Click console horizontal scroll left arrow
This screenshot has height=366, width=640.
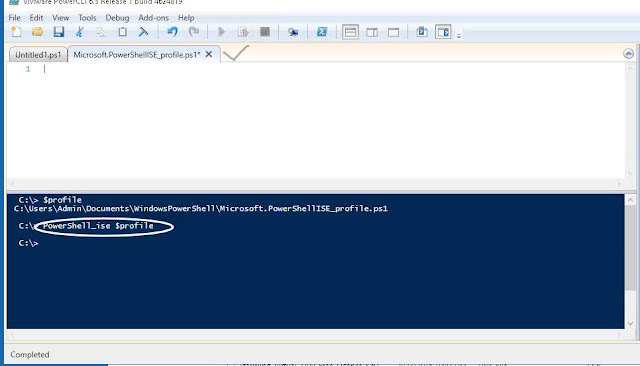click(12, 335)
